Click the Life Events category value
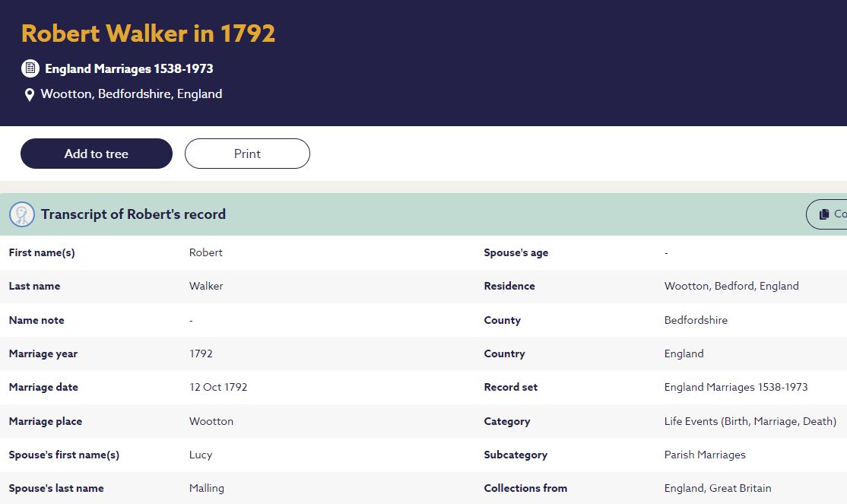Viewport: 847px width, 504px height. [750, 421]
